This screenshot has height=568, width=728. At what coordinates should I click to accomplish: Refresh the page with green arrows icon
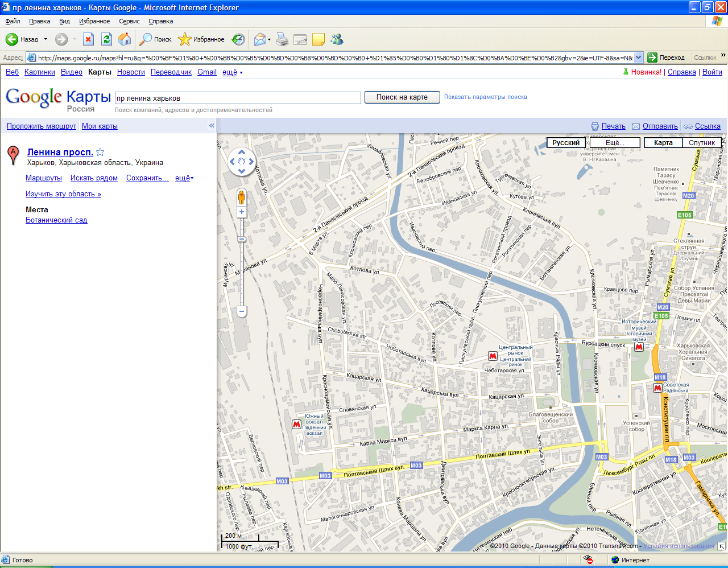click(x=106, y=39)
